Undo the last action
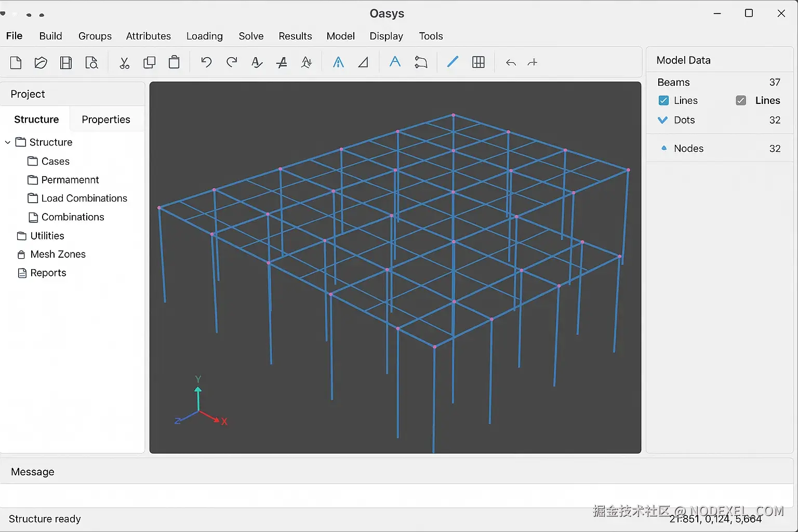798x532 pixels. click(x=206, y=62)
